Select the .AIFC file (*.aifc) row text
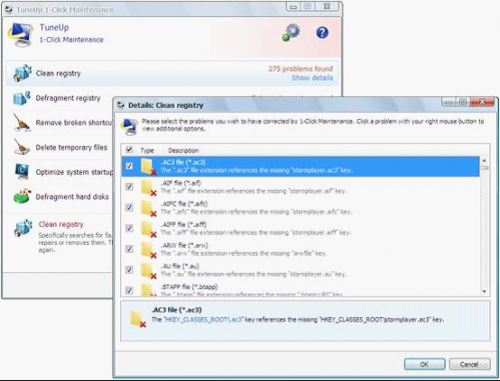Viewport: 500px width, 381px height. (x=184, y=204)
